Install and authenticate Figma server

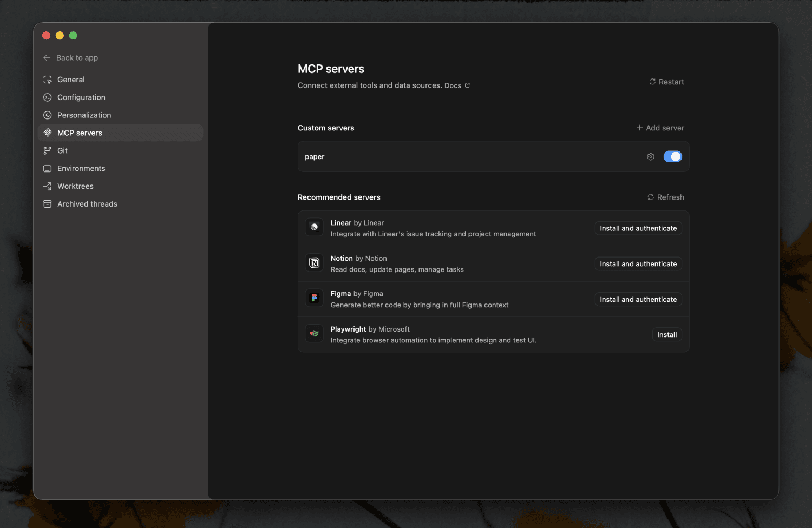pyautogui.click(x=638, y=299)
